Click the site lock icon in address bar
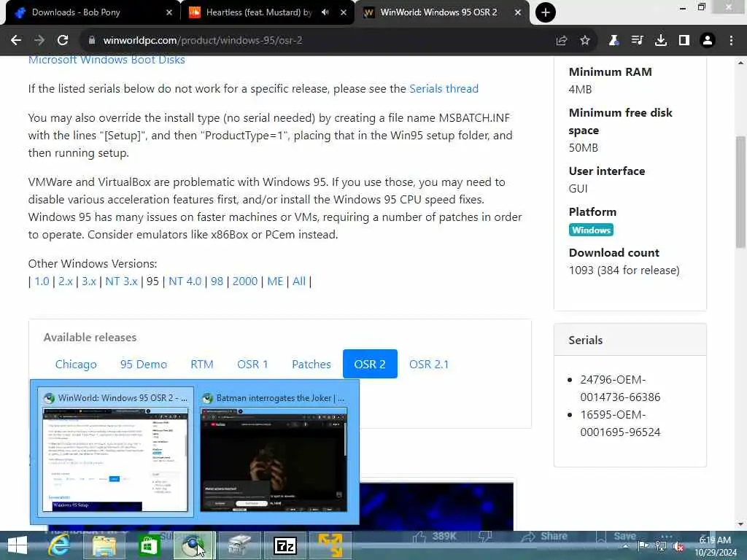 (x=91, y=41)
